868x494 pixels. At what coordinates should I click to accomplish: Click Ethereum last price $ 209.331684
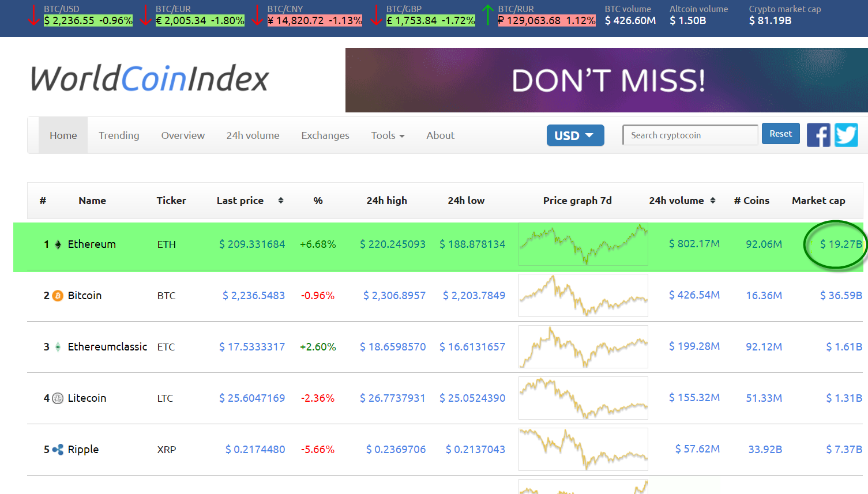(x=252, y=244)
